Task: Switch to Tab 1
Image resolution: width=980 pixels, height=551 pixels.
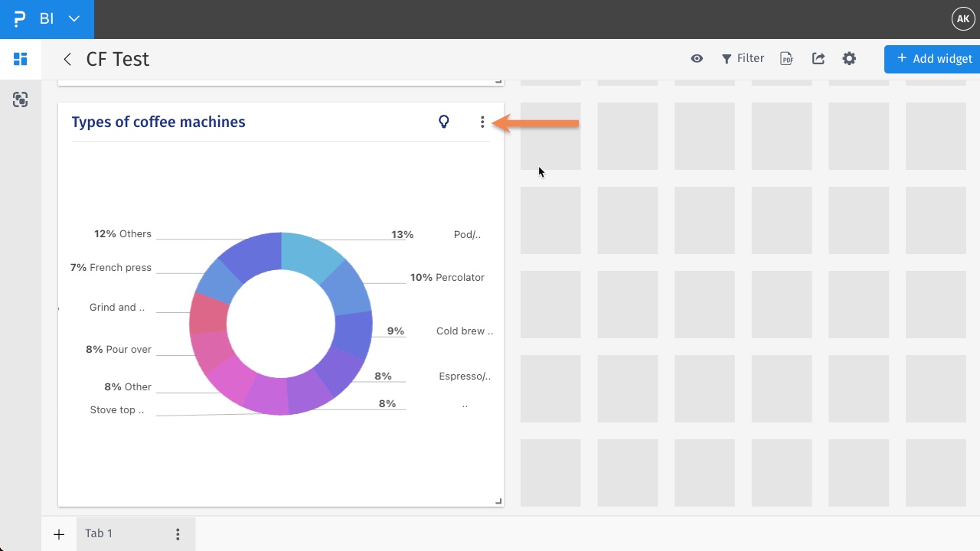Action: tap(98, 533)
